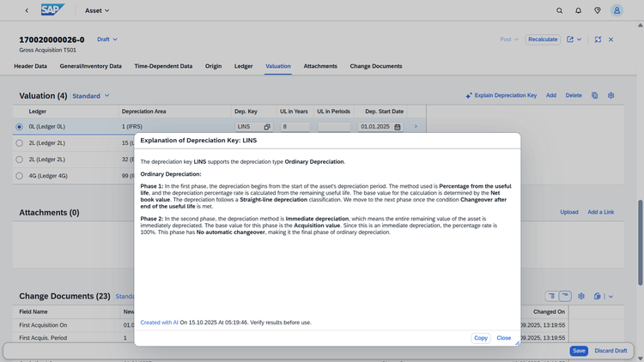Open Change Documents settings gear
The image size is (644, 362).
click(x=581, y=296)
